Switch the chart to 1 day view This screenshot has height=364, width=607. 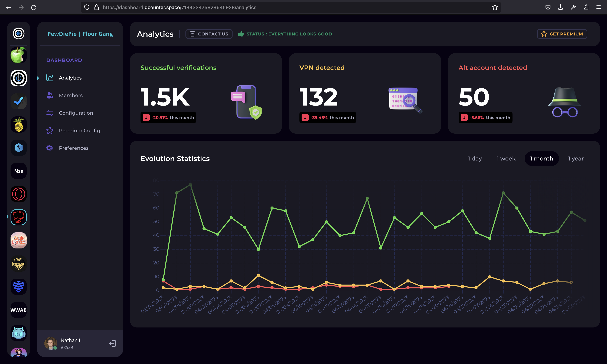tap(475, 158)
